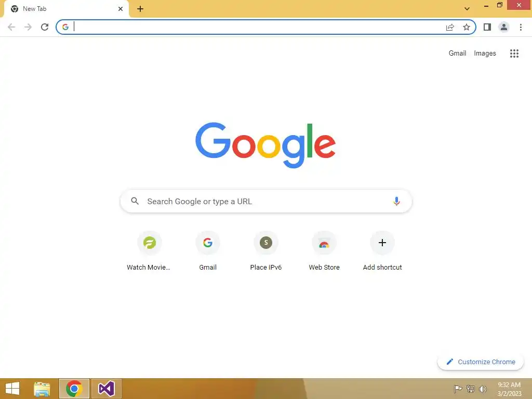Open the profile avatar menu
The height and width of the screenshot is (399, 532).
point(504,27)
